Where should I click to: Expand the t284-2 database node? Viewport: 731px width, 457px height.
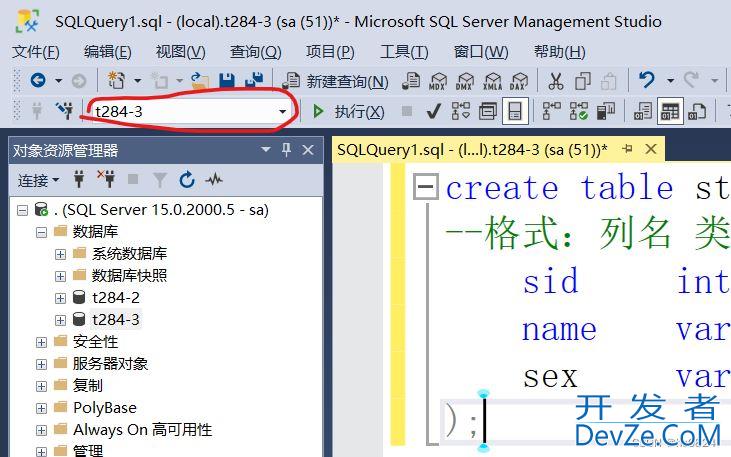[60, 298]
